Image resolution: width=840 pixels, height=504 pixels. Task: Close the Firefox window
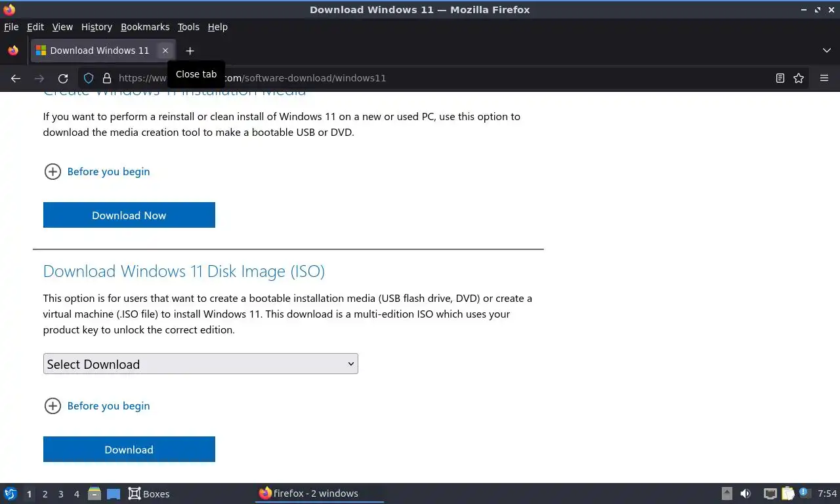coord(831,10)
